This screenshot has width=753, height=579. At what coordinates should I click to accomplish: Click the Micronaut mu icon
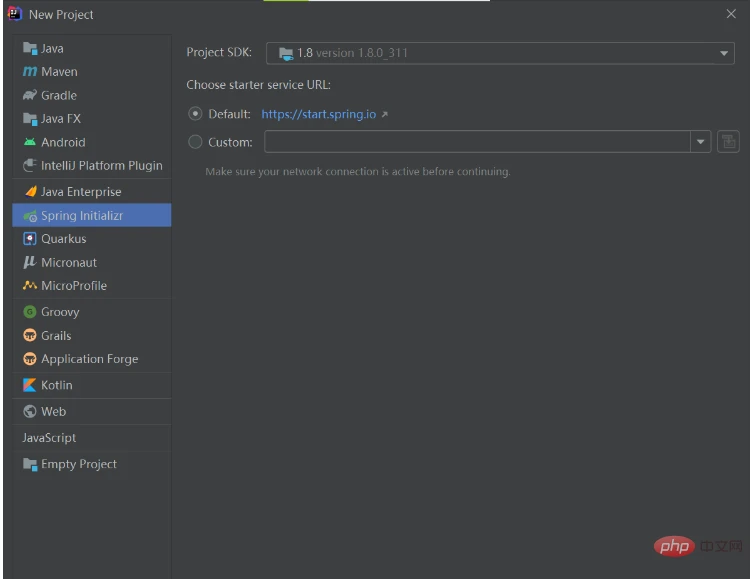point(30,262)
